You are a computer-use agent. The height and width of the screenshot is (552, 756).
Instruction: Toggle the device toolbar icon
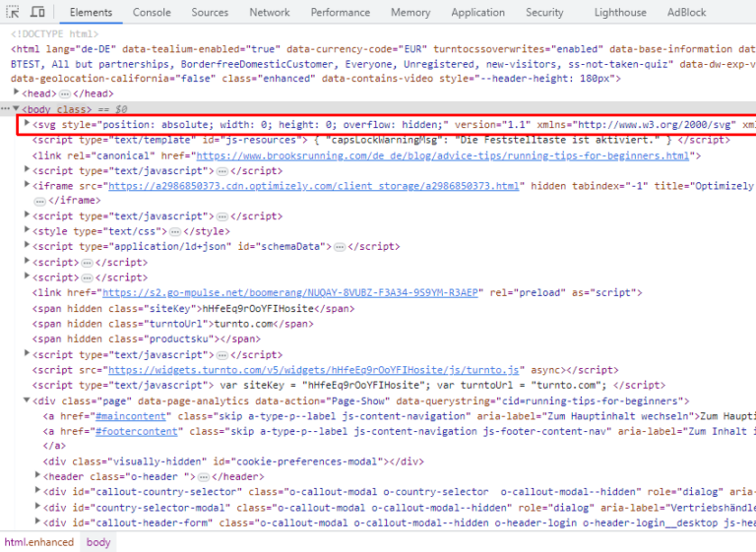(x=38, y=13)
